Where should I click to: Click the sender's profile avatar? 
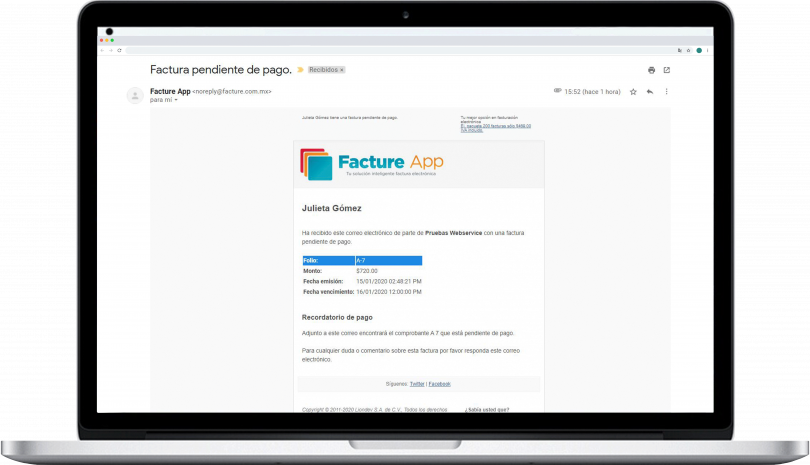(134, 95)
